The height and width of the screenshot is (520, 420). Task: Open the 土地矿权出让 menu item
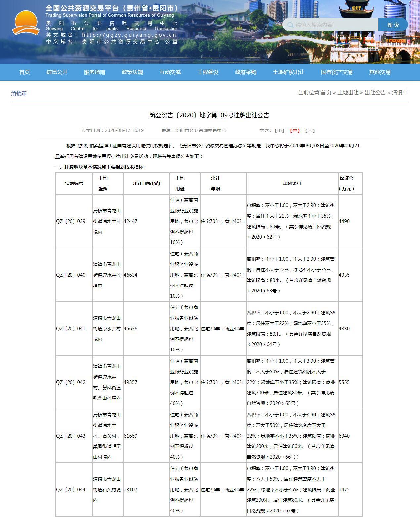(x=289, y=72)
